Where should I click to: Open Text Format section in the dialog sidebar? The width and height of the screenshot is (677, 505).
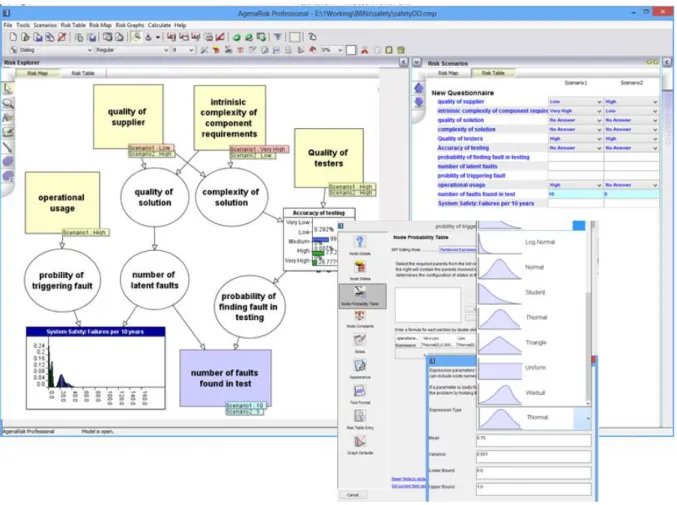coord(360,394)
